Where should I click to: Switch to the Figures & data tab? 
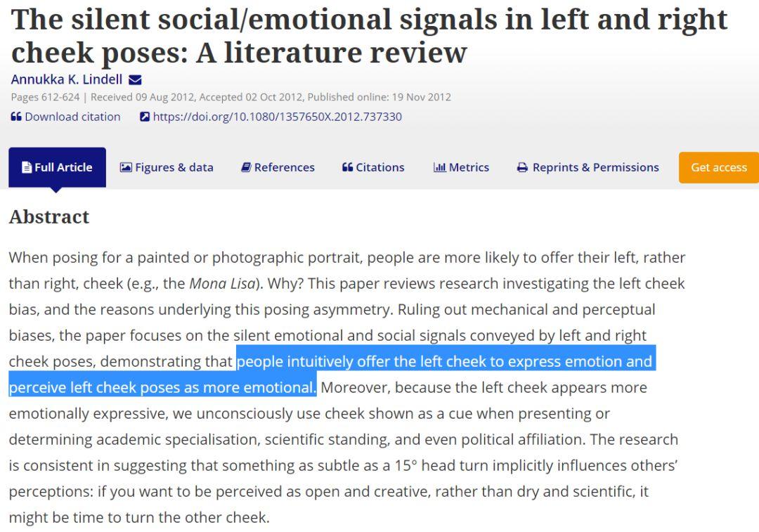167,167
